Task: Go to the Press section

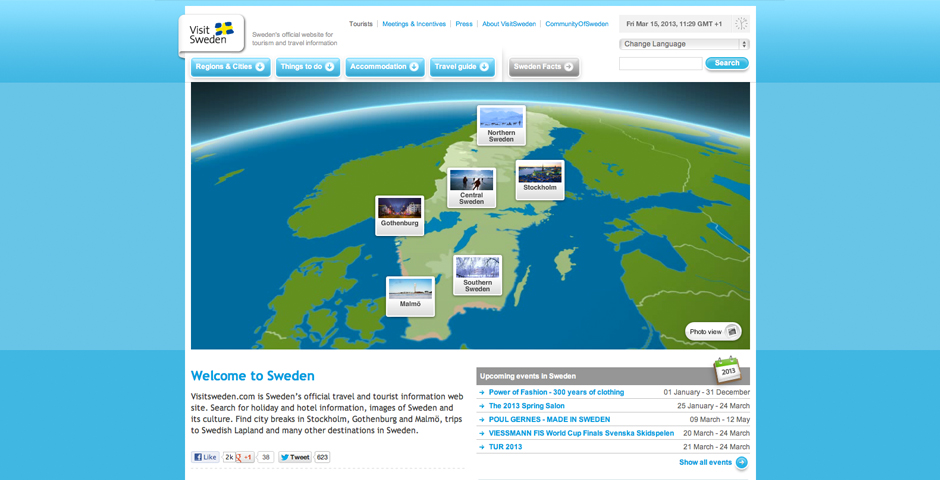Action: click(x=464, y=24)
